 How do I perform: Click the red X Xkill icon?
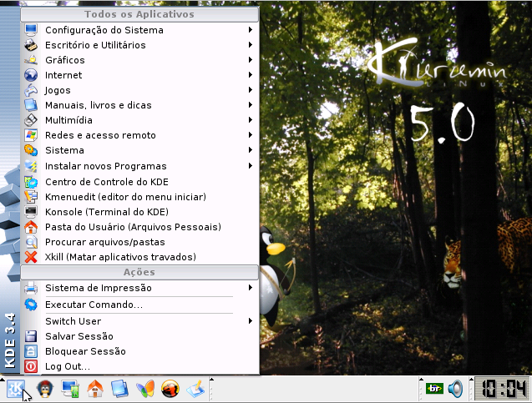click(31, 257)
